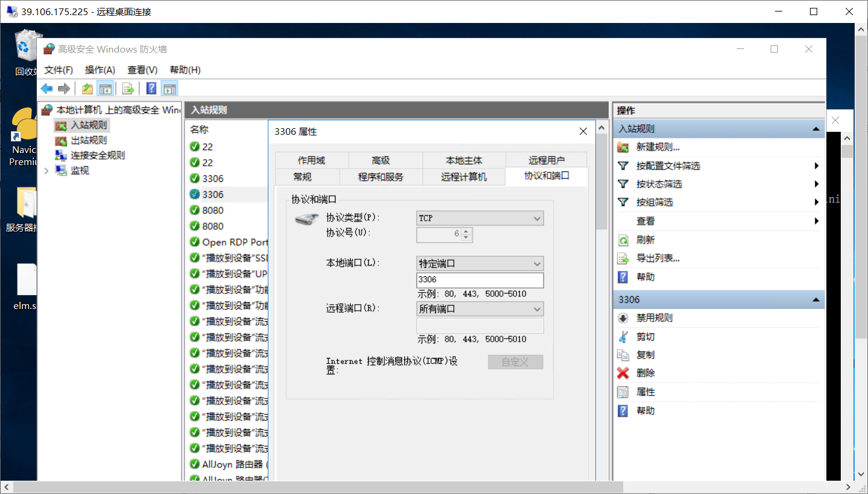Screen dimensions: 868x494
Task: Close the 3306 属性 dialog
Action: point(583,131)
